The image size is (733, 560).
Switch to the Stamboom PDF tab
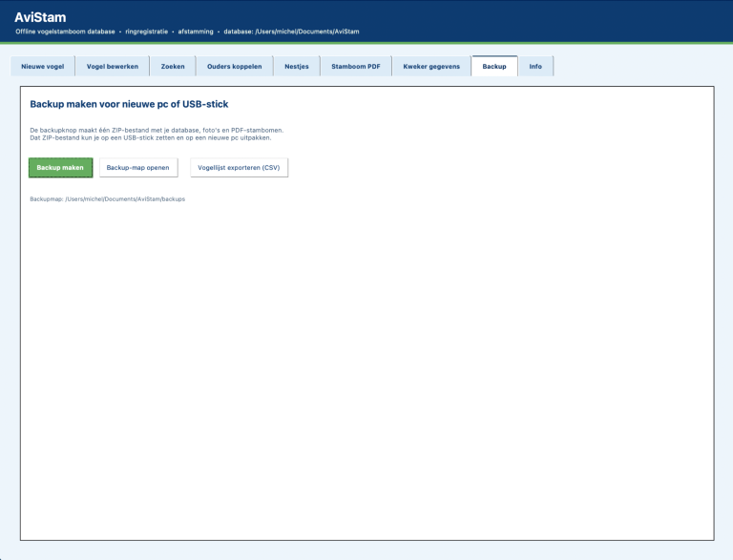click(356, 67)
